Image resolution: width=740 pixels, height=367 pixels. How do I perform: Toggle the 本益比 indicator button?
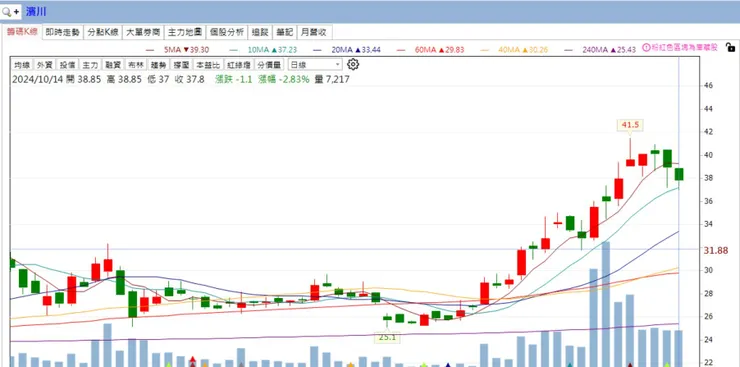(x=208, y=65)
